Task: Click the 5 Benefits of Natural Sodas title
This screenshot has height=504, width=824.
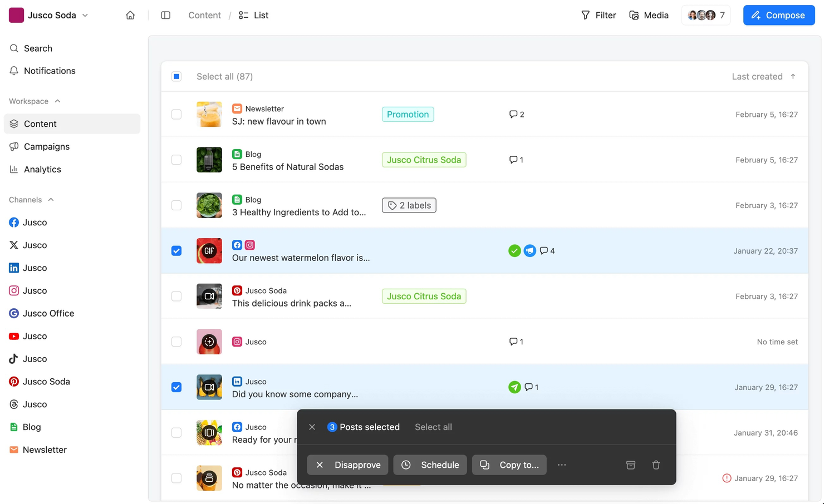Action: click(288, 167)
